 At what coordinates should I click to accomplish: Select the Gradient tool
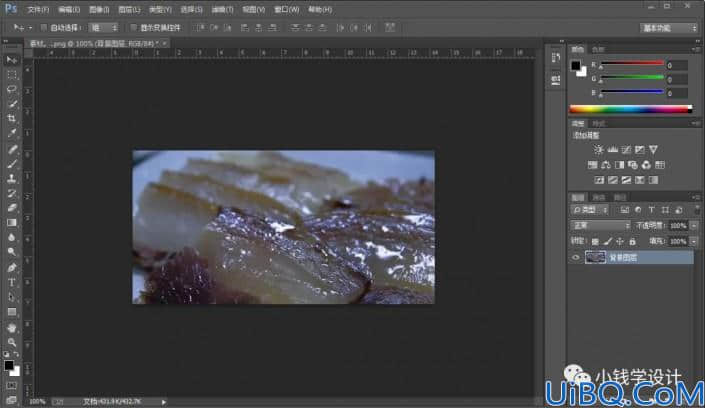point(12,223)
